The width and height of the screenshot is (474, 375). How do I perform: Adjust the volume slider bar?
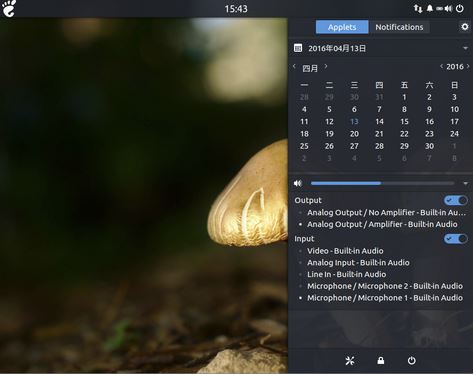[382, 183]
